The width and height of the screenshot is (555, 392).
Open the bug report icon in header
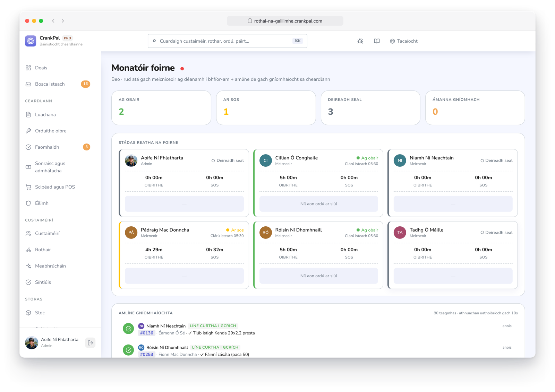coord(360,41)
